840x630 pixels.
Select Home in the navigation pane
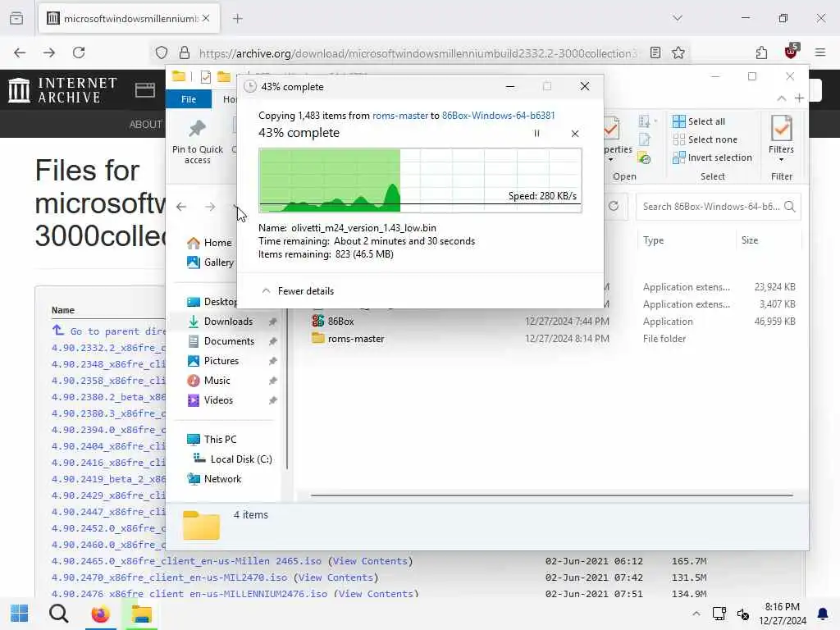pos(209,243)
